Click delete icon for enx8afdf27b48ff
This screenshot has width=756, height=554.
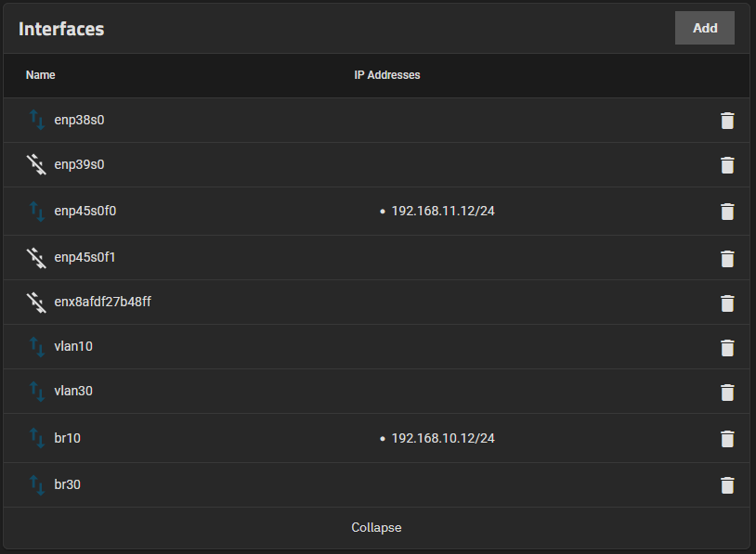tap(727, 303)
